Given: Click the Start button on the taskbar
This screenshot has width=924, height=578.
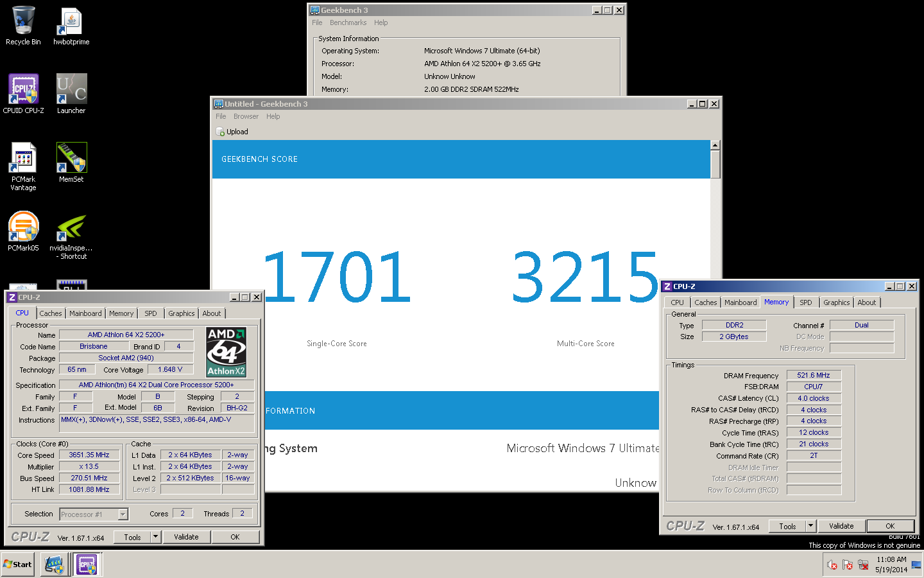Looking at the screenshot, I should (x=17, y=565).
